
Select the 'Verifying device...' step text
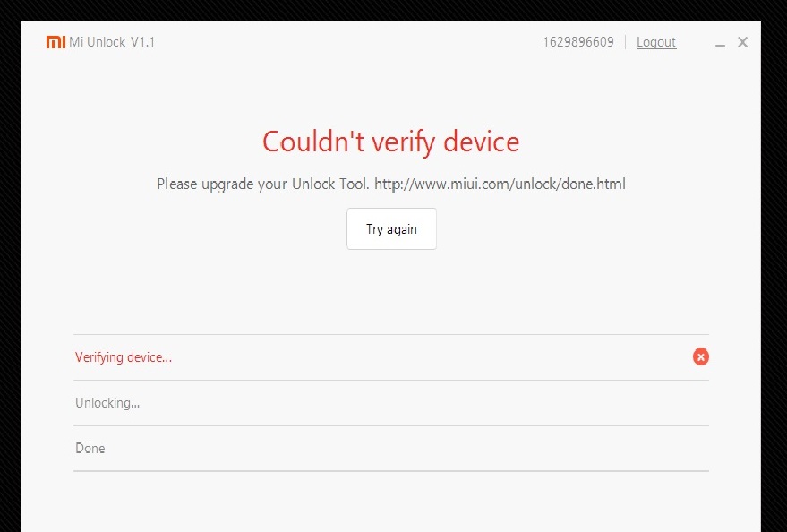(124, 357)
